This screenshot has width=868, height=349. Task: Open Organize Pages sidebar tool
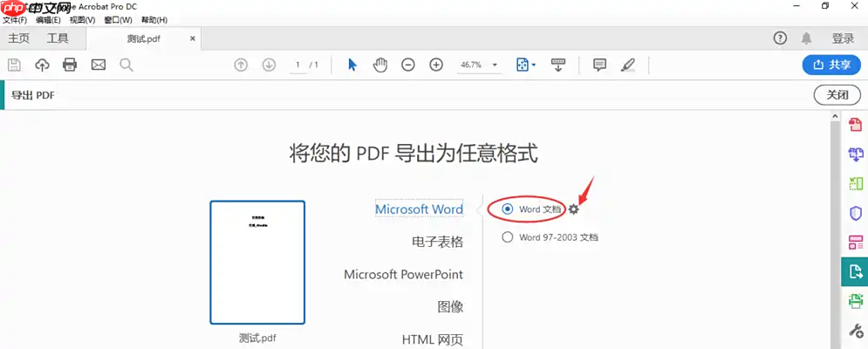pos(856,183)
